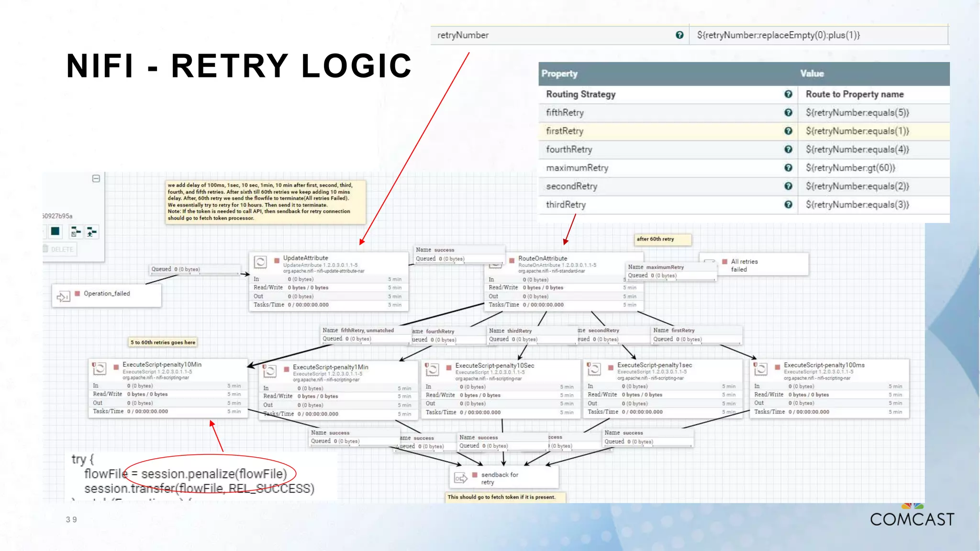This screenshot has height=551, width=980.
Task: Click the maximumRetry value ${retryNumber:gt(60)}
Action: [x=850, y=168]
